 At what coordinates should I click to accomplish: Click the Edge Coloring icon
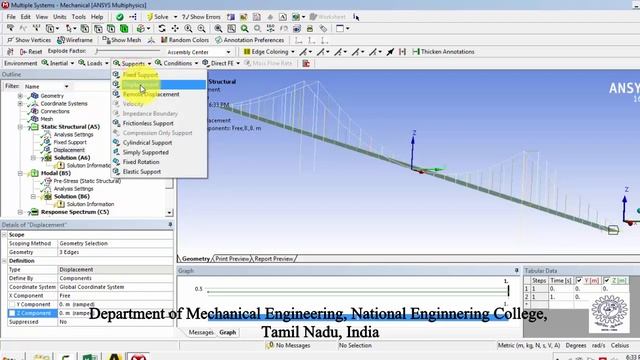[x=247, y=51]
